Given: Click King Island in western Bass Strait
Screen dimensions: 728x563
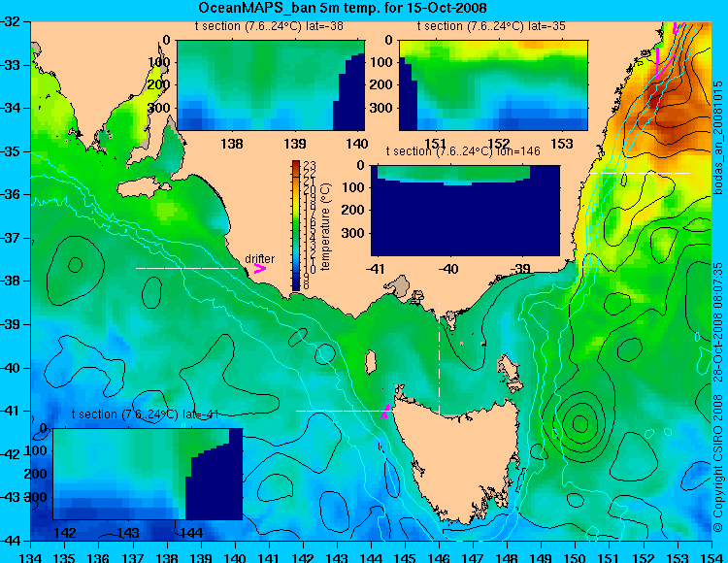Looking at the screenshot, I should coord(370,362).
